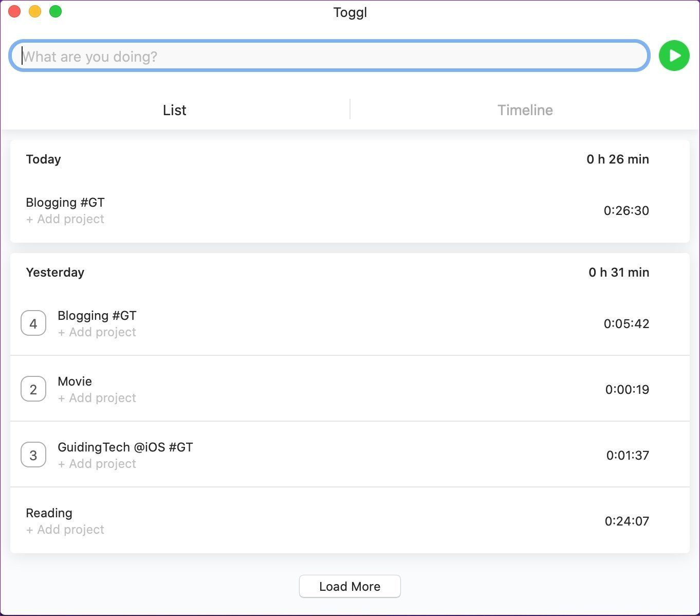Viewport: 700px width, 616px height.
Task: Expand the group of 4 Blogging #GT entries
Action: pos(33,323)
